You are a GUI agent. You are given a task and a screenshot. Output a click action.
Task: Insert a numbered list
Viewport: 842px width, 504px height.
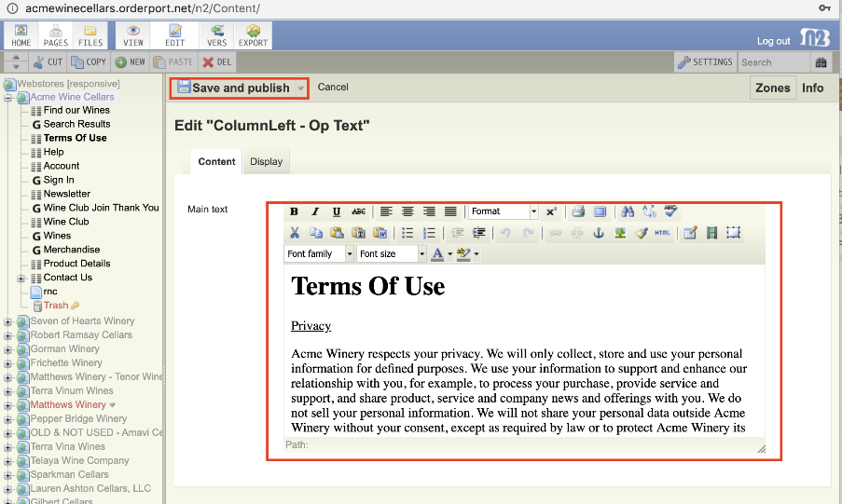click(429, 232)
